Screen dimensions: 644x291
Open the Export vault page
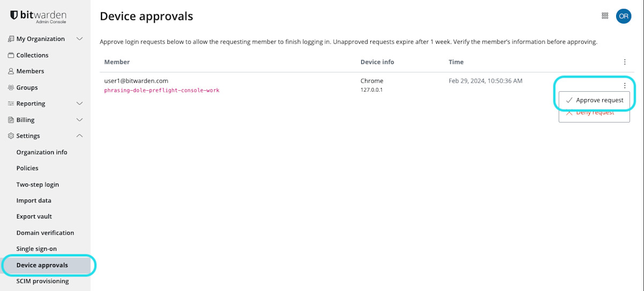click(34, 217)
